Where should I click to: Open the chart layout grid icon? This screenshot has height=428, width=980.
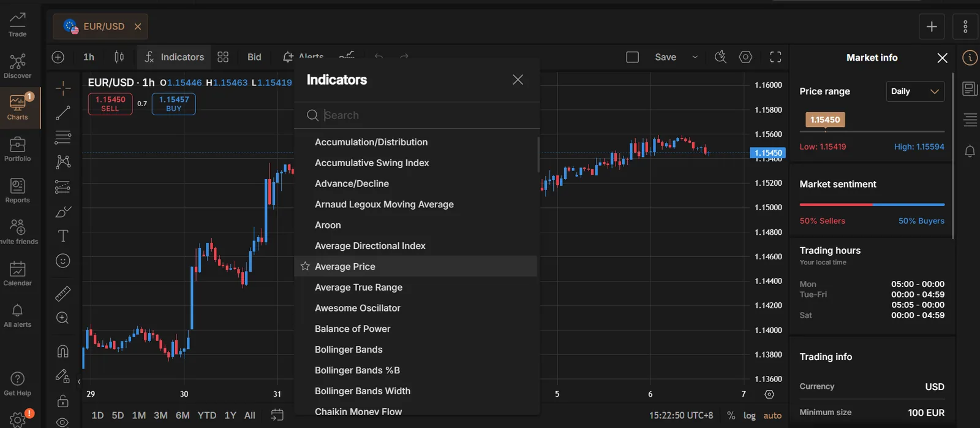[223, 57]
